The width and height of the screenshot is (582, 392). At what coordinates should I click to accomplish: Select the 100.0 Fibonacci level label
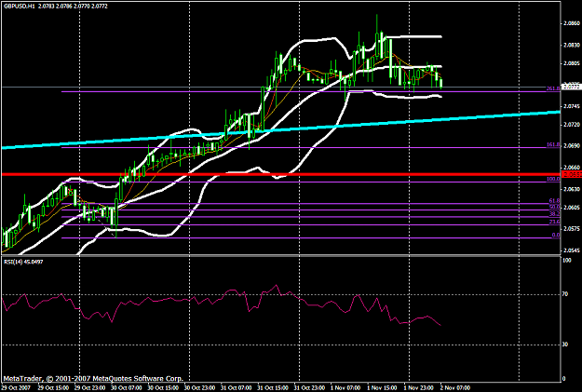tap(553, 179)
